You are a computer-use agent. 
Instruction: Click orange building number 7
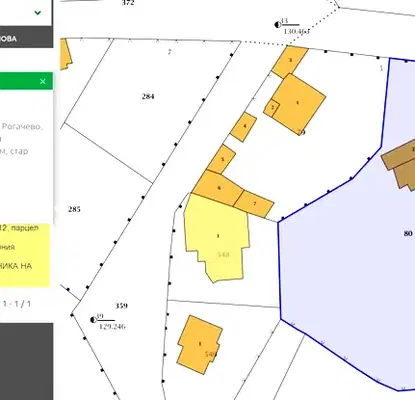tap(254, 203)
